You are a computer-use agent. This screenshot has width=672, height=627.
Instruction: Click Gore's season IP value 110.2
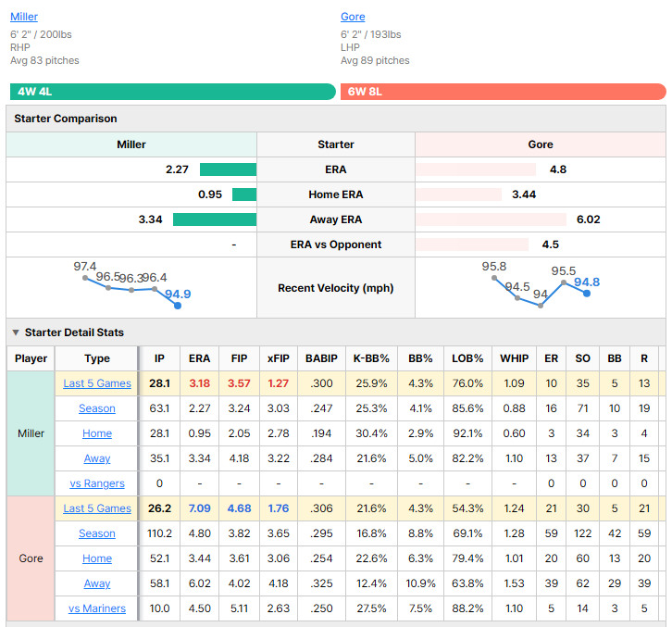[159, 533]
